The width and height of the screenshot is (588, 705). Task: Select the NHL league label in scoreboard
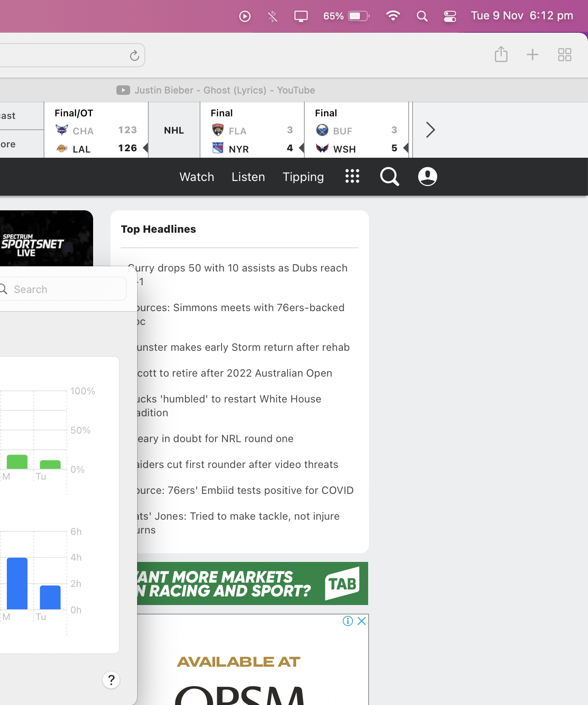[174, 130]
